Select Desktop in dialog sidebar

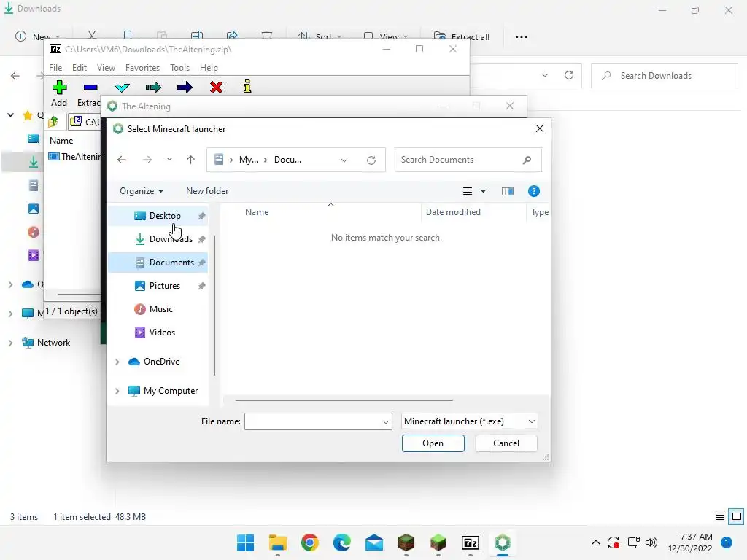pyautogui.click(x=158, y=216)
